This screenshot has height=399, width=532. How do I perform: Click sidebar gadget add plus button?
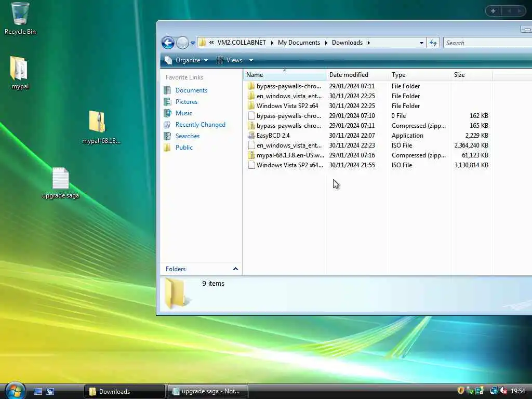coord(493,11)
